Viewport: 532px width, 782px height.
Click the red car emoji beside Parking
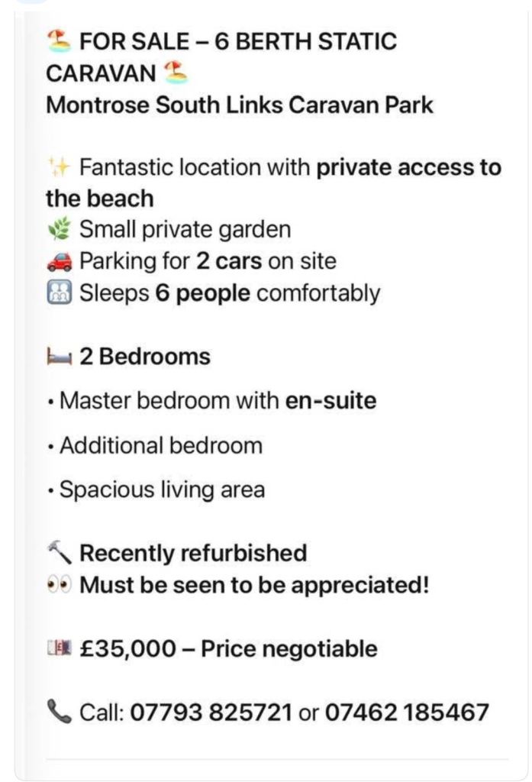[x=60, y=261]
